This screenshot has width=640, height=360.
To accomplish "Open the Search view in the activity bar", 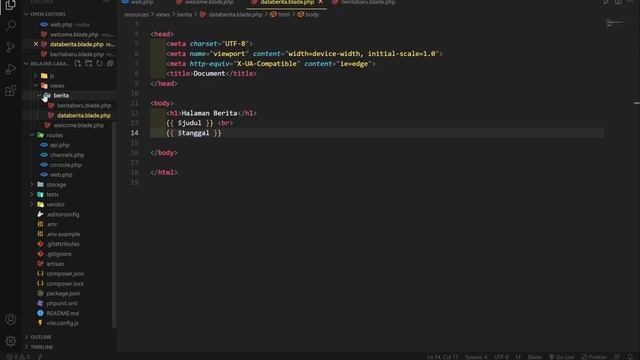I will pyautogui.click(x=11, y=26).
